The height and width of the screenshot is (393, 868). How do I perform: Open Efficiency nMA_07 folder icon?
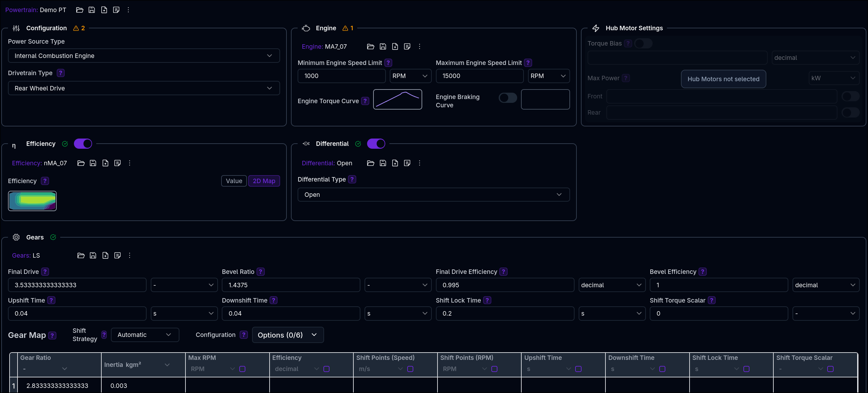[81, 163]
